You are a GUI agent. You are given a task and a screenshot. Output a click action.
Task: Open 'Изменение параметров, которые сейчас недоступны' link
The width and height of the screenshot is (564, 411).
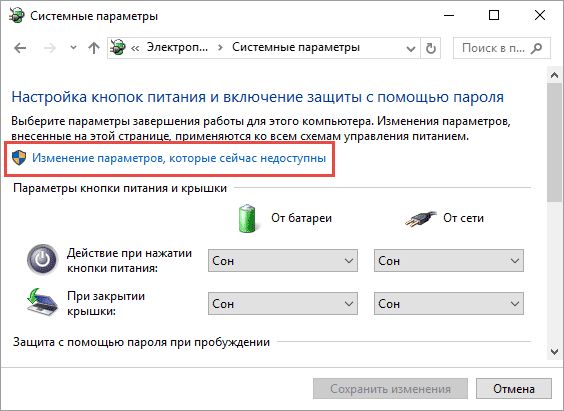(179, 158)
